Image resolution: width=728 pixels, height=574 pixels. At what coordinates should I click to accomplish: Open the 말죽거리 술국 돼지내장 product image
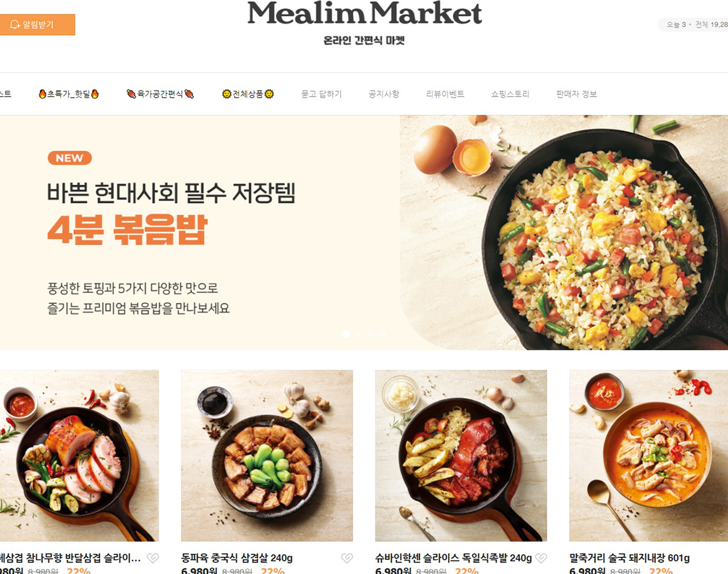tap(648, 456)
